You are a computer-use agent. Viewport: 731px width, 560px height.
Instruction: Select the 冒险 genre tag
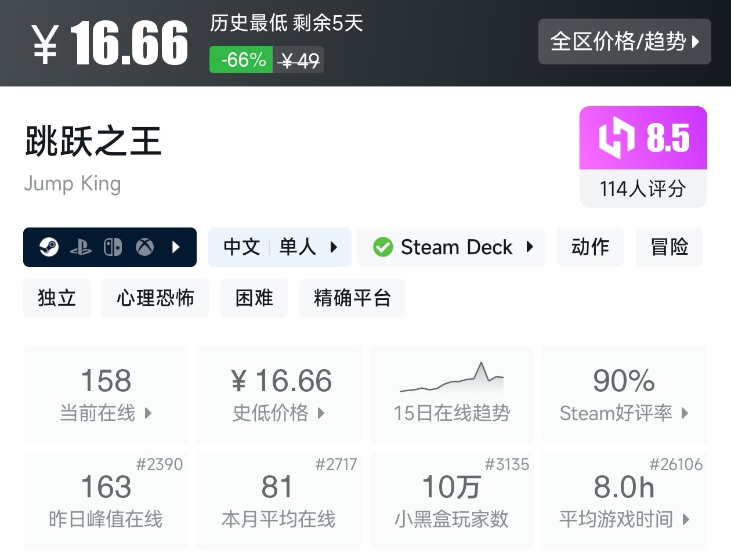click(x=670, y=247)
